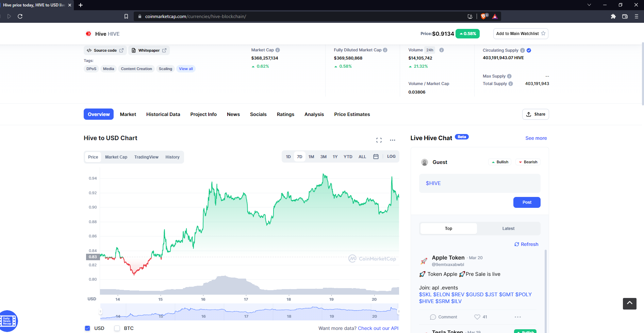Screen dimensions: 644x333
Task: Click the right handle of chart range slider
Action: point(398,312)
